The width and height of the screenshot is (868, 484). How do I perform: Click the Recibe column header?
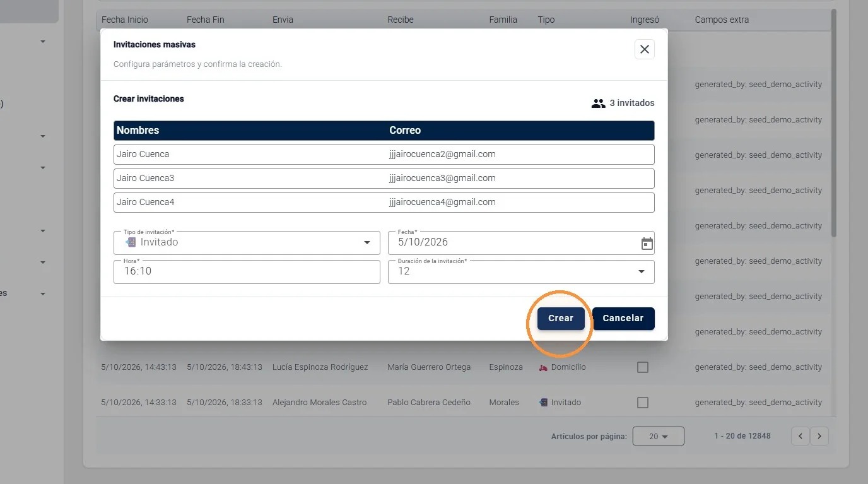(x=401, y=20)
